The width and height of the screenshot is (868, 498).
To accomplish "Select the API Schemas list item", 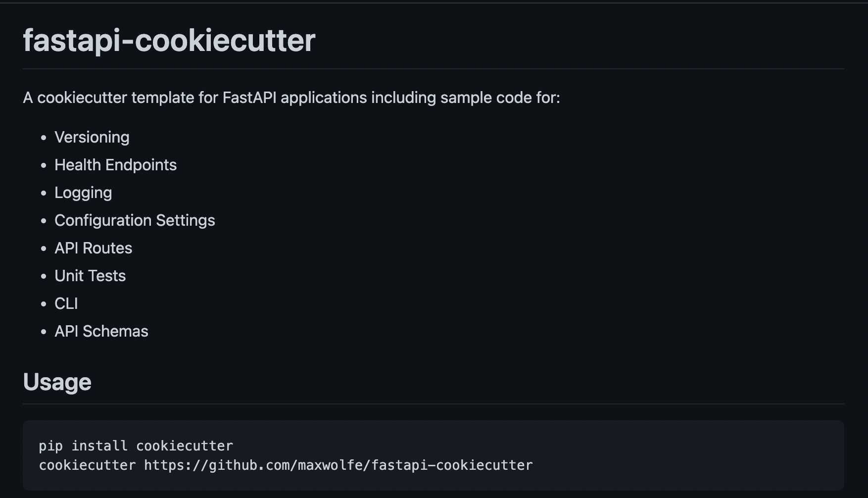I will pos(101,331).
